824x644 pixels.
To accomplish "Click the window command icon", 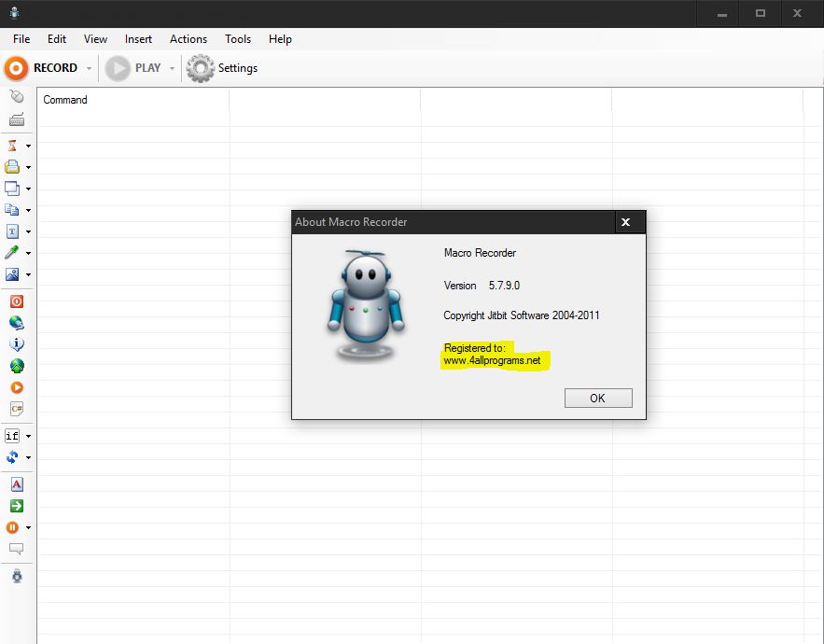I will [x=12, y=189].
